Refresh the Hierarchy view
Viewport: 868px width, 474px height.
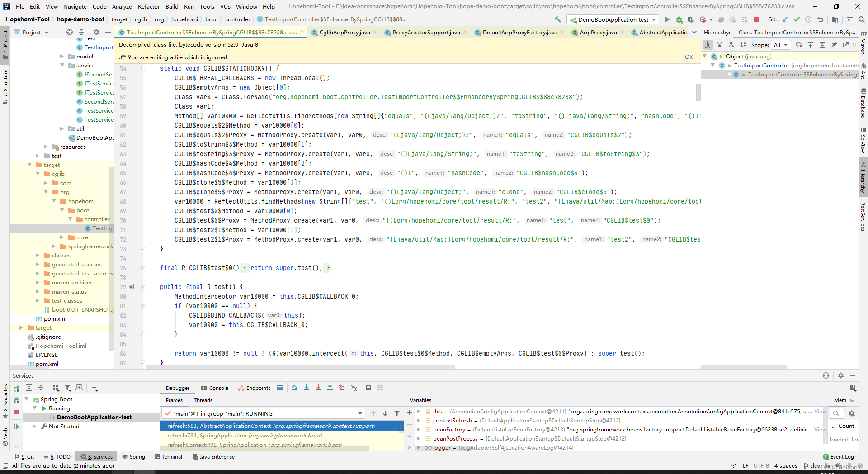(799, 45)
